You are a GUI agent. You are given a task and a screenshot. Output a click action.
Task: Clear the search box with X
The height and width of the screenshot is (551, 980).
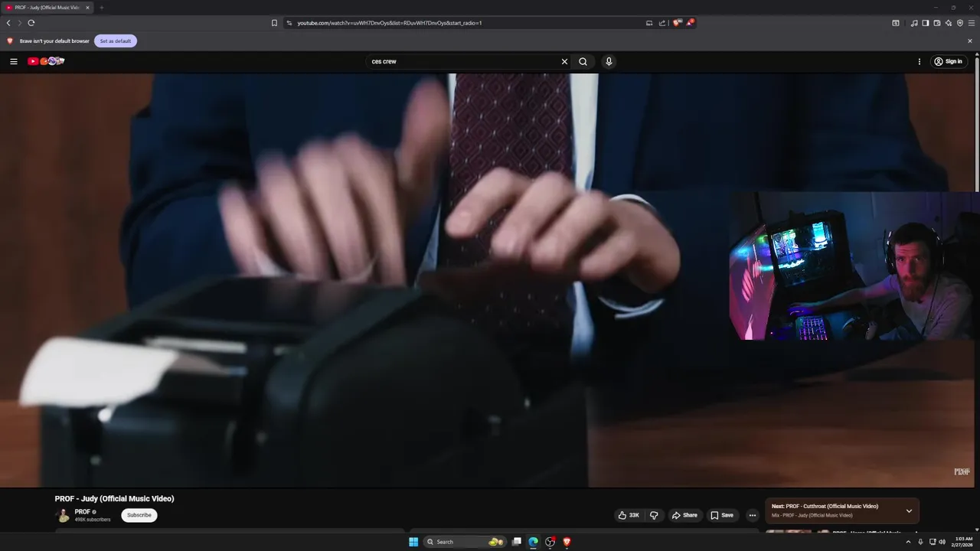coord(564,61)
